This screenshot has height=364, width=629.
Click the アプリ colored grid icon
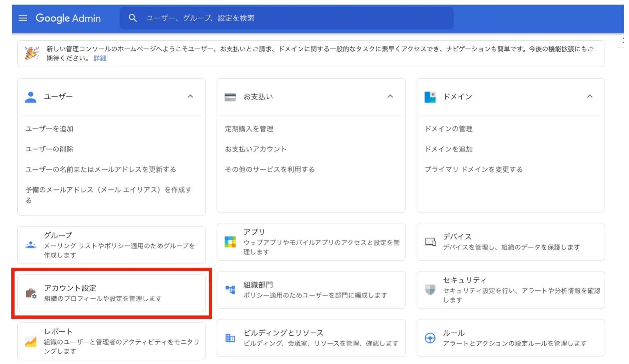click(x=230, y=242)
